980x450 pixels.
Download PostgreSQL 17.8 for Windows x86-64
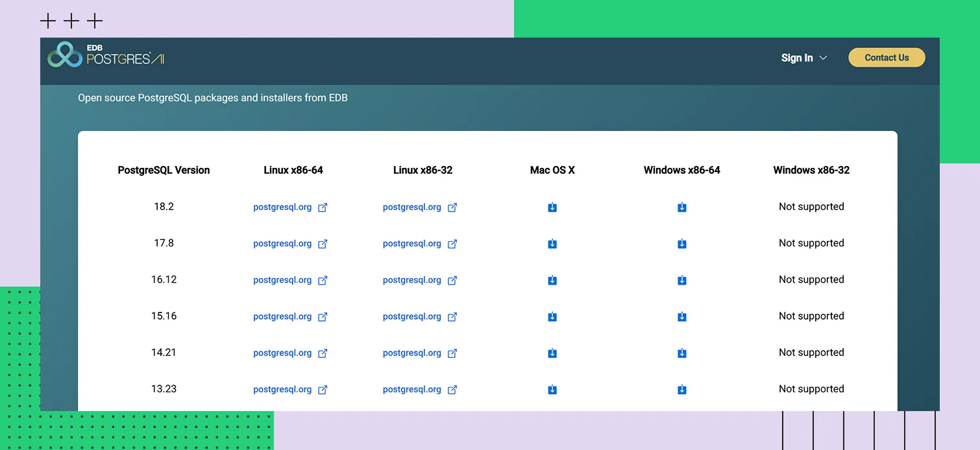click(x=682, y=244)
